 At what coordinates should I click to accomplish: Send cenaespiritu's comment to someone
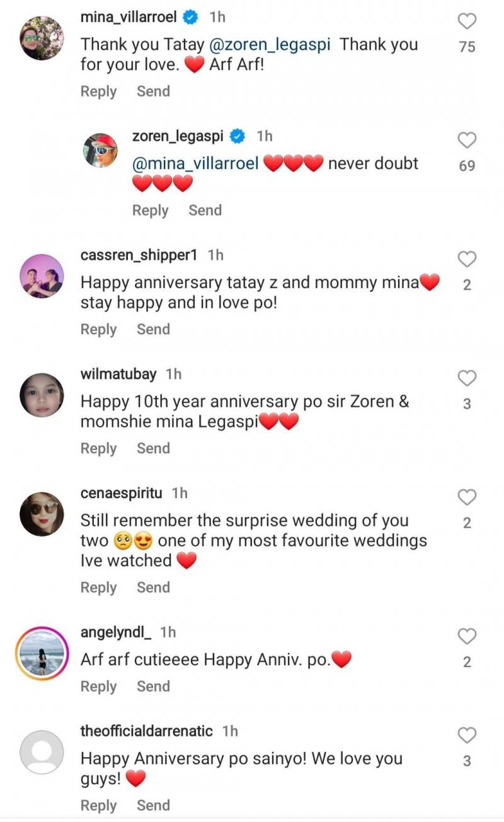[x=153, y=588]
